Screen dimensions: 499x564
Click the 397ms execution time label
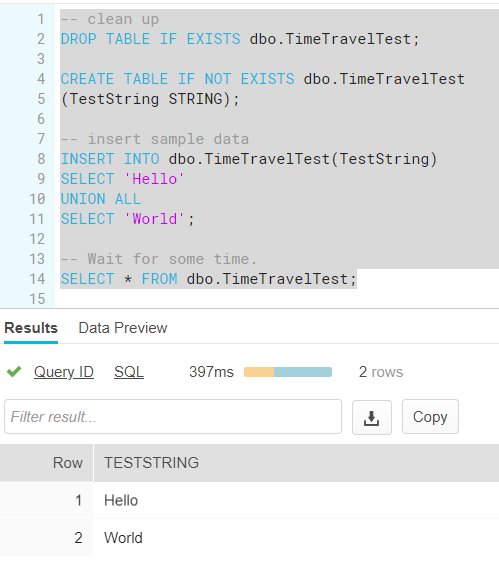pyautogui.click(x=212, y=372)
